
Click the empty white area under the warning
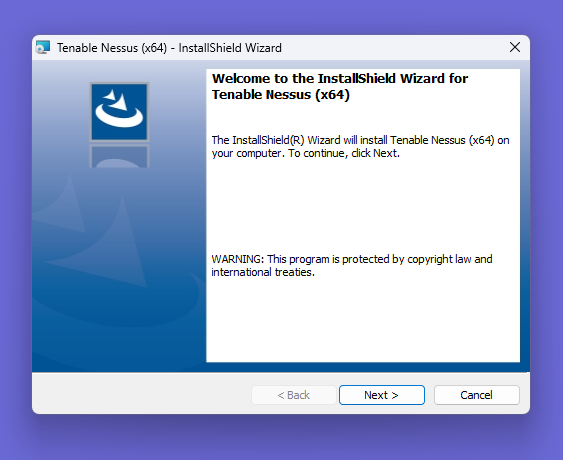(363, 320)
